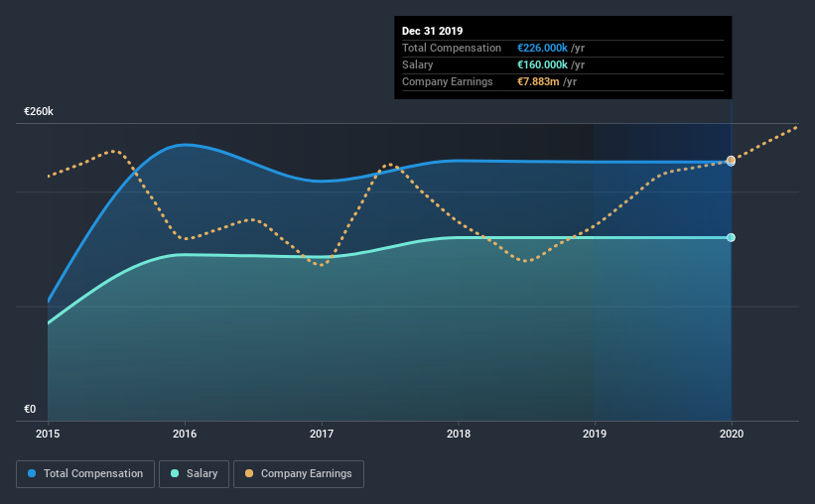Click the cyan Salary data point marker

pyautogui.click(x=731, y=237)
